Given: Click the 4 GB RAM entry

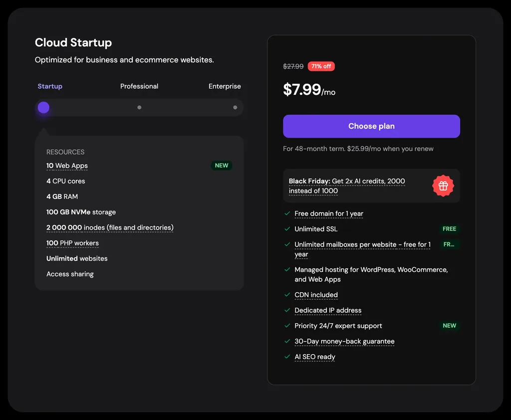Looking at the screenshot, I should coord(62,197).
